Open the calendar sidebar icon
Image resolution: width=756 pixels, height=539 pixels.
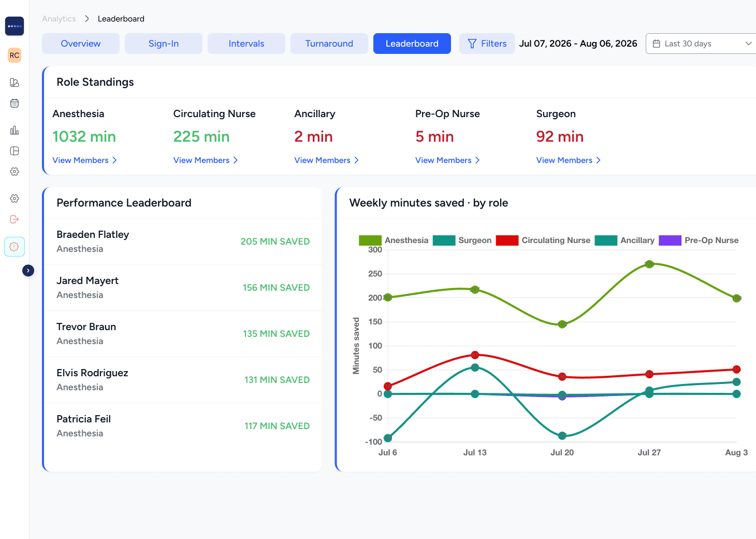click(14, 103)
